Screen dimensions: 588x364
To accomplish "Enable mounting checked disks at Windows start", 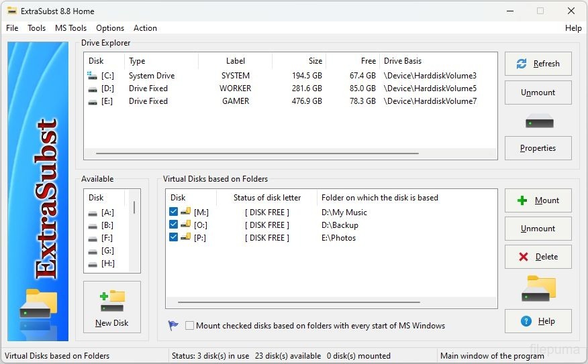I will pos(190,326).
